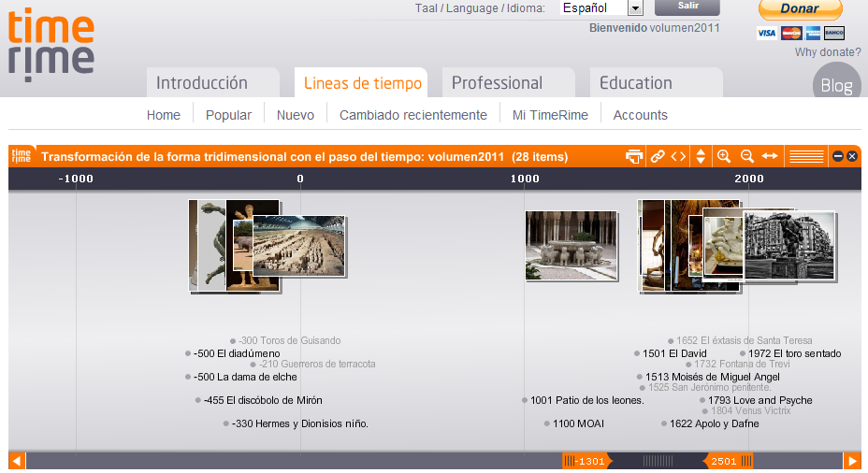Zoom out of the timeline

[x=746, y=156]
